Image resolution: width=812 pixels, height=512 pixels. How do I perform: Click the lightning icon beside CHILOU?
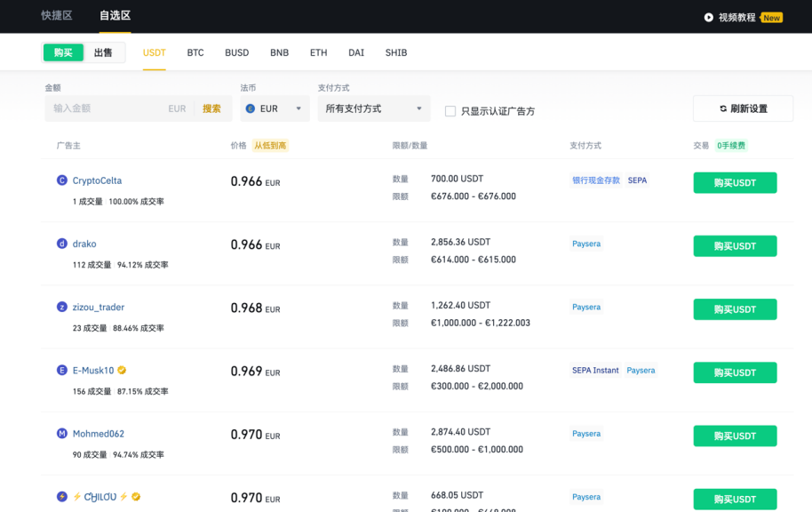[x=77, y=496]
